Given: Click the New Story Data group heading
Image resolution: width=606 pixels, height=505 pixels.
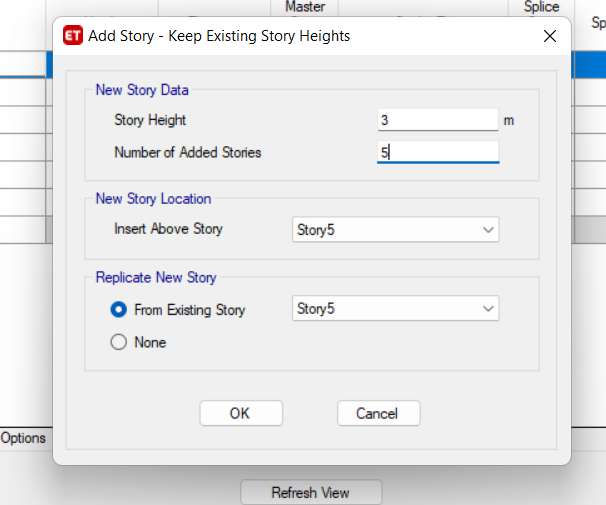Looking at the screenshot, I should pyautogui.click(x=142, y=90).
